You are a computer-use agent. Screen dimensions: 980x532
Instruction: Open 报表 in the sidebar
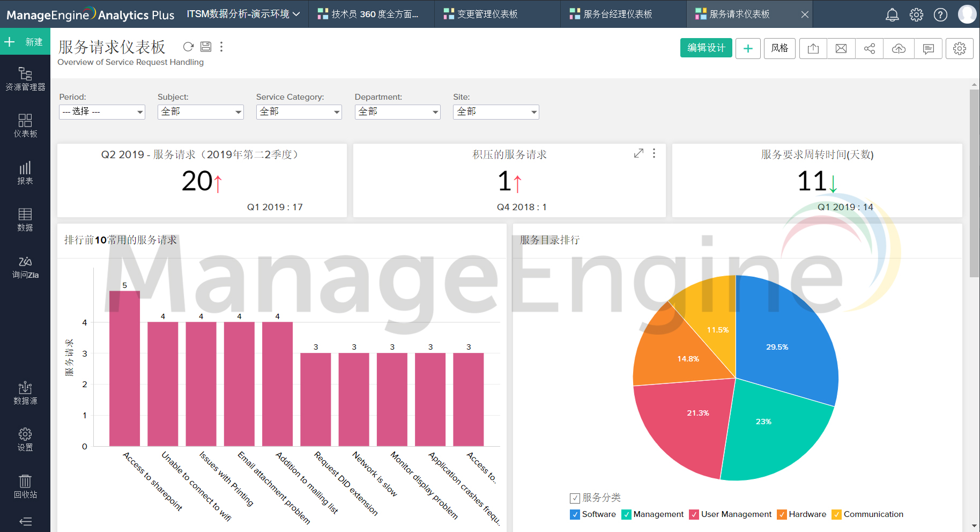tap(25, 173)
